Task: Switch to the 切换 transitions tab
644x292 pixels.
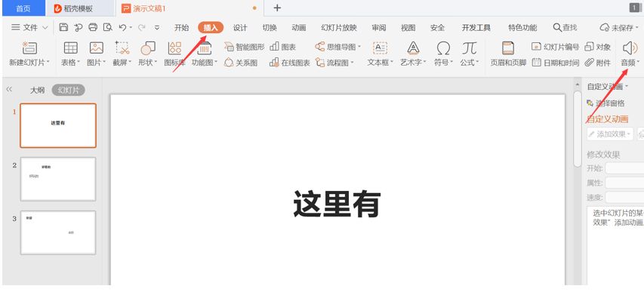Action: 270,27
